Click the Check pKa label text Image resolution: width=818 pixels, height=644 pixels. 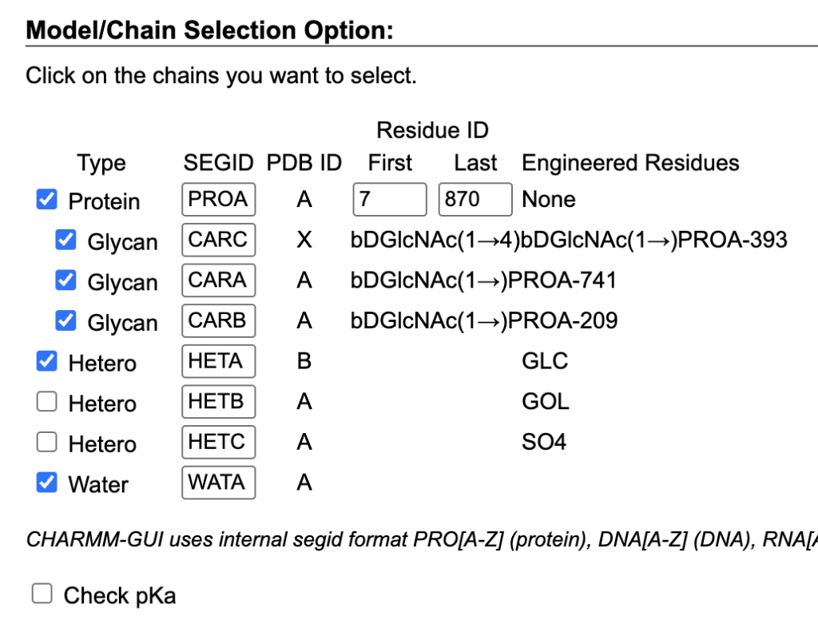pyautogui.click(x=120, y=596)
